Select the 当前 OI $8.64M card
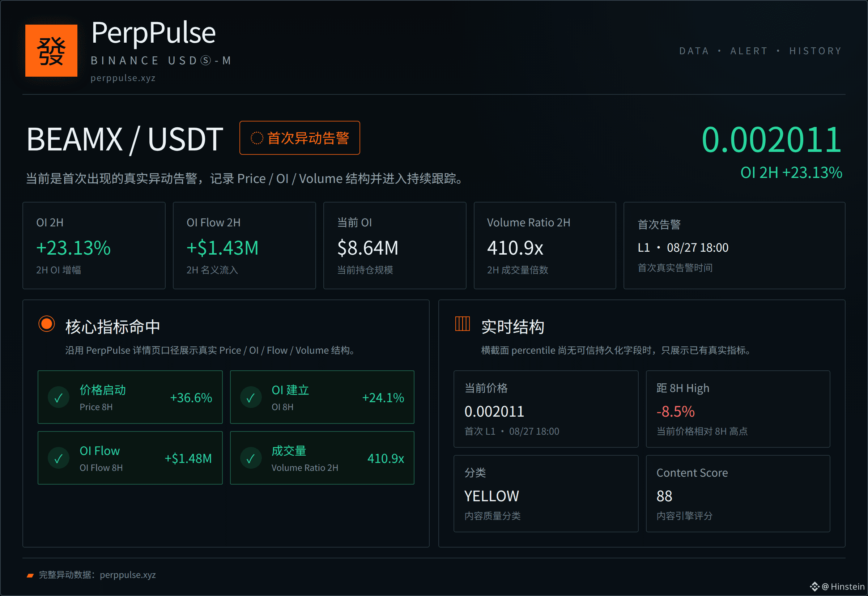Screen dimensions: 868x596 pyautogui.click(x=395, y=246)
